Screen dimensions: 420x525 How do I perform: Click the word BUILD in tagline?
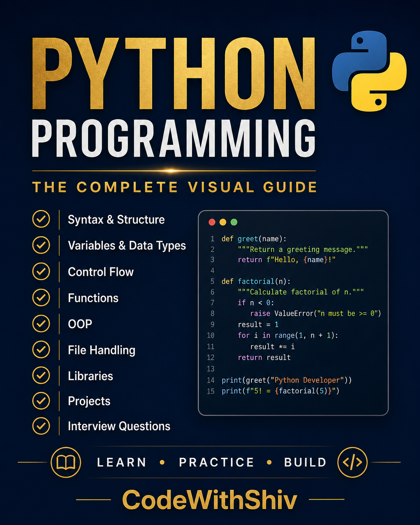(306, 463)
